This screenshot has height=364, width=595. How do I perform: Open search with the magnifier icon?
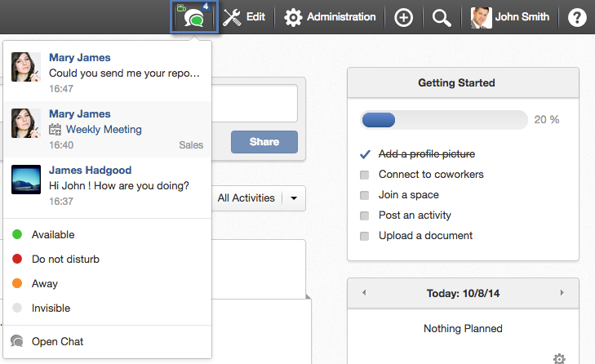(442, 17)
